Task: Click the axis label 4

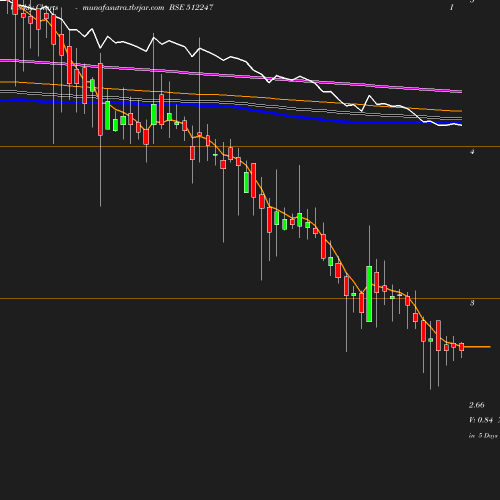Action: point(472,152)
